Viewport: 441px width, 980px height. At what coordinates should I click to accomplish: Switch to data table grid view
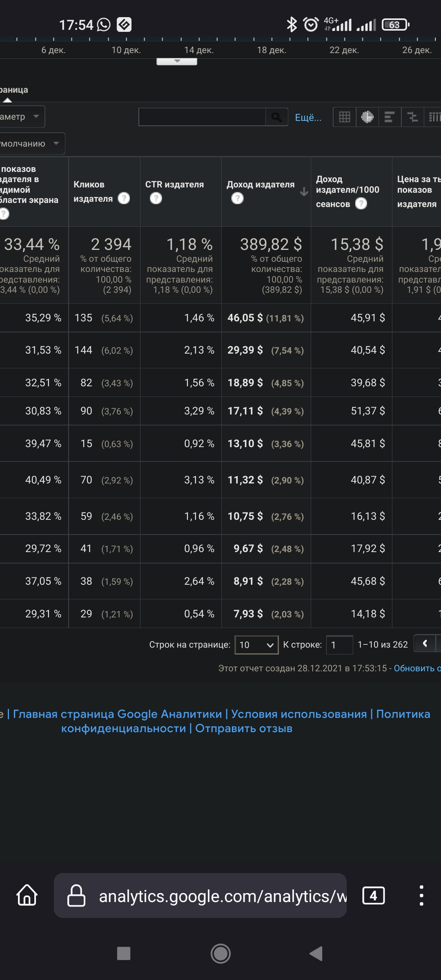[x=345, y=117]
